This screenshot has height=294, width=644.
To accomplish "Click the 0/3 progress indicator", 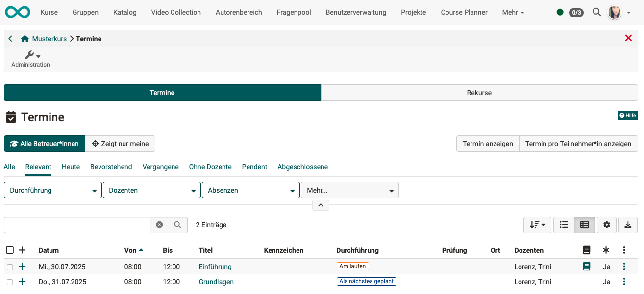I will (576, 12).
